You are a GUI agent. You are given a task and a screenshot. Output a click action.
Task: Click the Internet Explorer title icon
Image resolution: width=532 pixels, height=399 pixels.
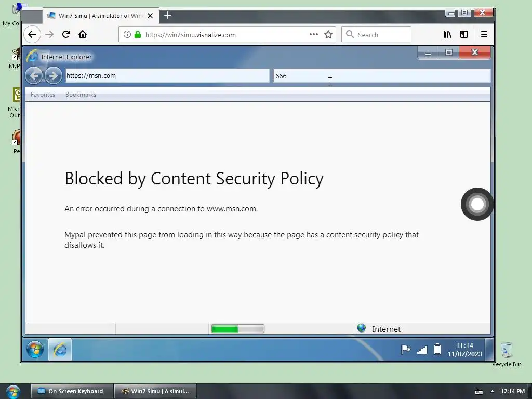click(x=33, y=56)
